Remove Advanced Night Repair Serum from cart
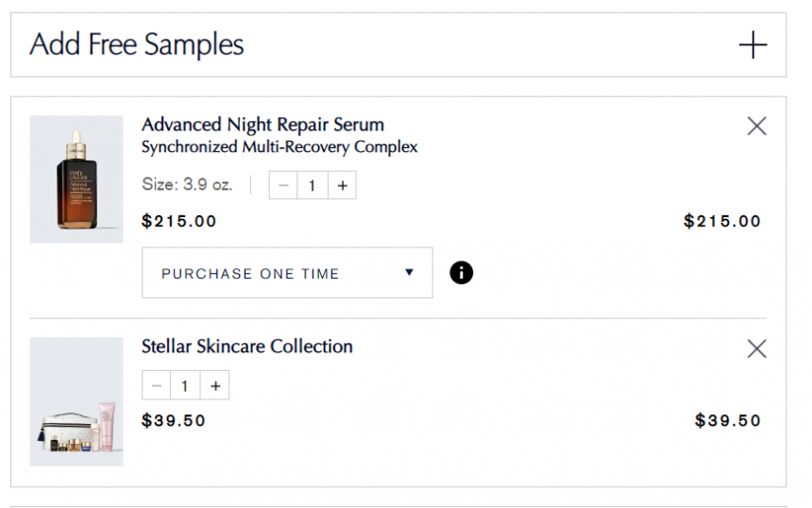Screen dimensions: 812x508 coord(756,127)
